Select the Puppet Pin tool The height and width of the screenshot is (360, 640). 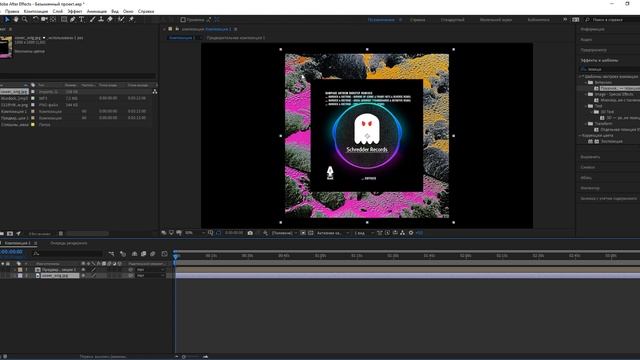click(131, 20)
